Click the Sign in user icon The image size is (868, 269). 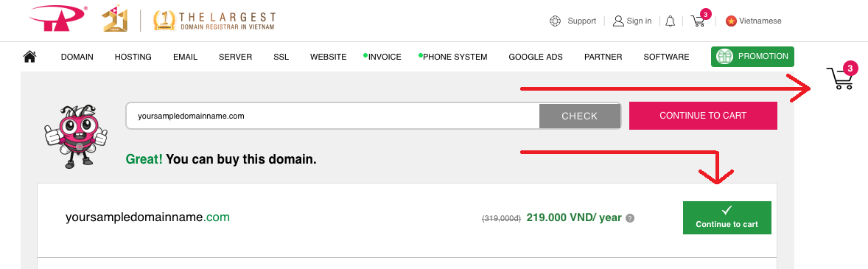pos(618,21)
